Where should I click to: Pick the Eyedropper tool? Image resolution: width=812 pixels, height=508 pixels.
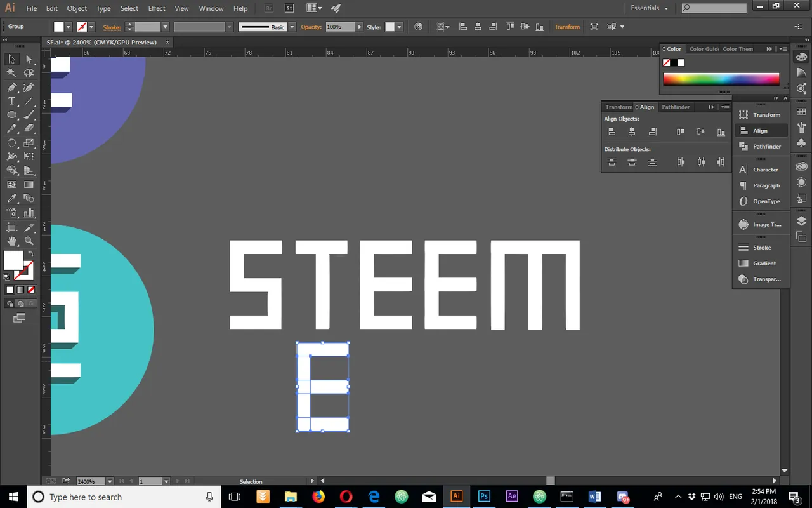(x=11, y=199)
